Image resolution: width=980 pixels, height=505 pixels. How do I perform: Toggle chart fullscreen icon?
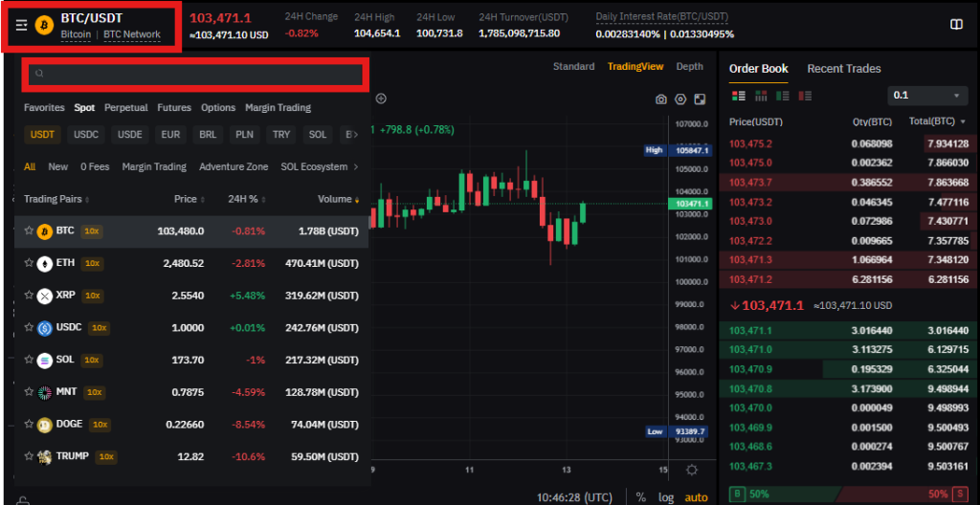coord(700,99)
